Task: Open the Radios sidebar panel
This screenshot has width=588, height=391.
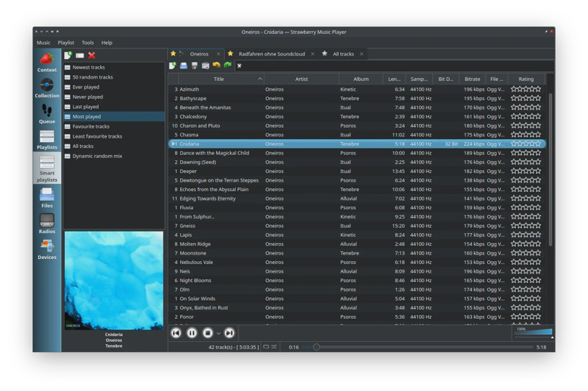Action: pyautogui.click(x=47, y=224)
